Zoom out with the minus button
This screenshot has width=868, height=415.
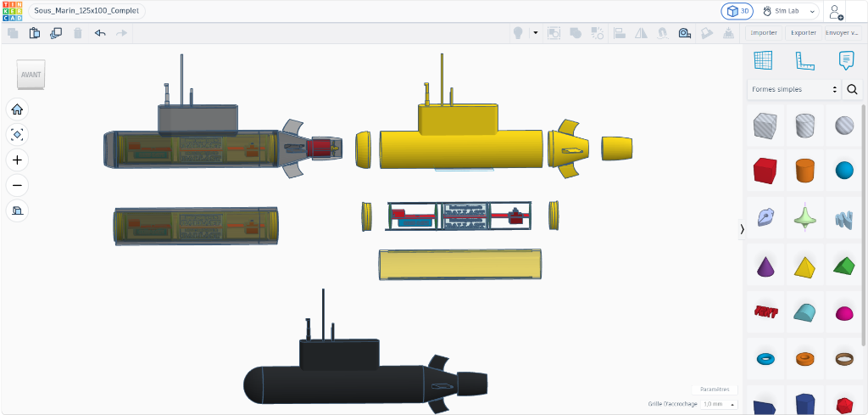[17, 185]
